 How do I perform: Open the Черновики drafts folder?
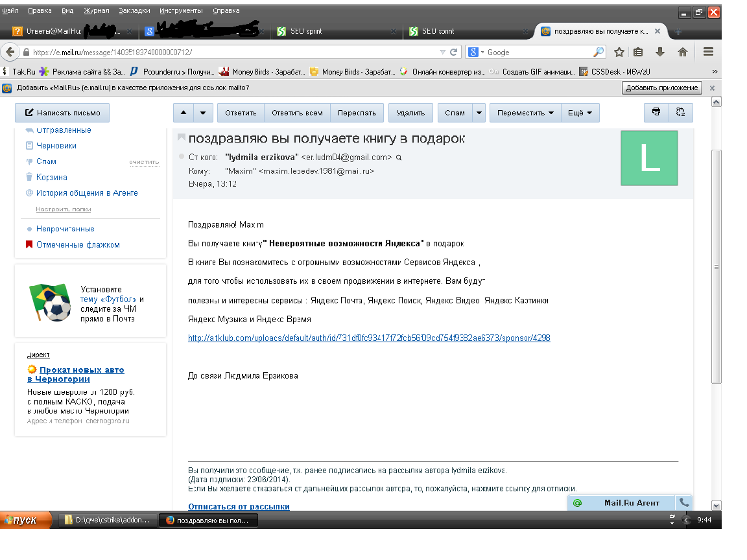(x=56, y=146)
